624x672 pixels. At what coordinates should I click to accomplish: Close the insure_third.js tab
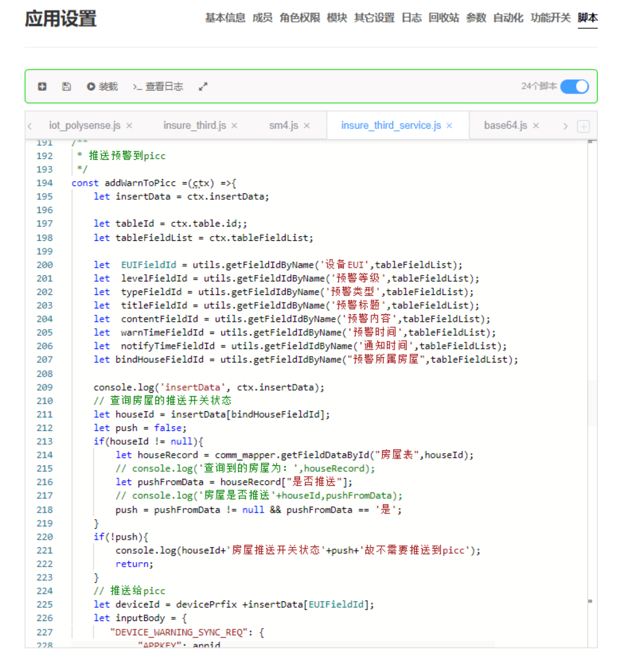pyautogui.click(x=234, y=126)
